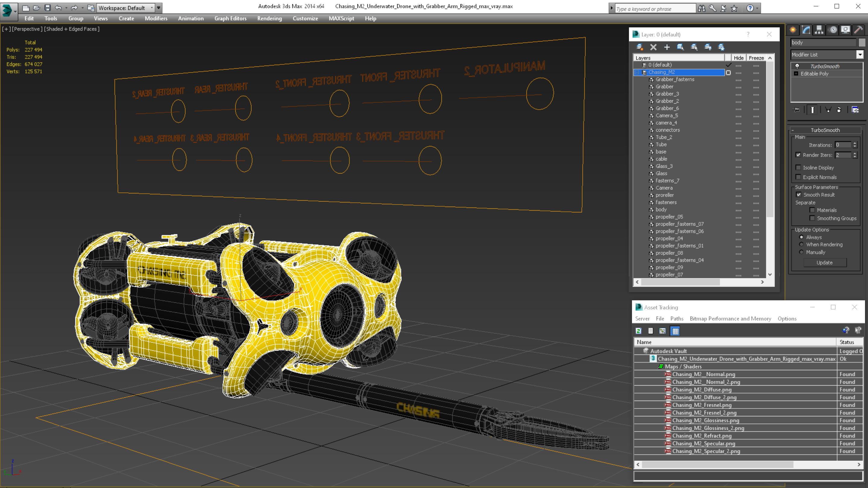Check Separate by Materials checkbox
Image resolution: width=868 pixels, height=488 pixels.
[x=812, y=210]
